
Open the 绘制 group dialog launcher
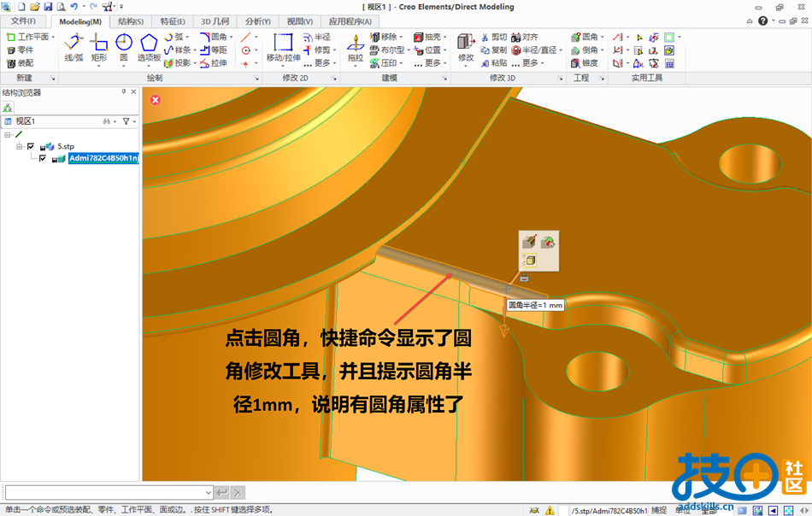pyautogui.click(x=256, y=78)
